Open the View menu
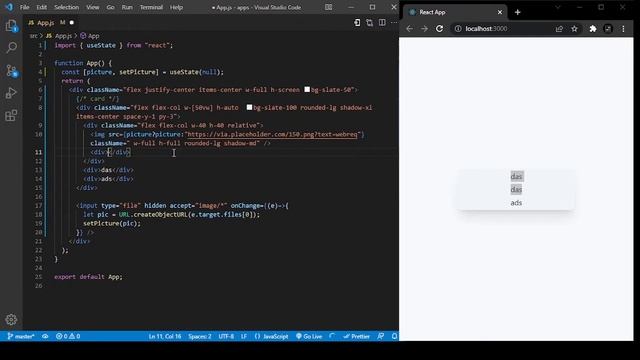Image resolution: width=640 pixels, height=360 pixels. (93, 7)
